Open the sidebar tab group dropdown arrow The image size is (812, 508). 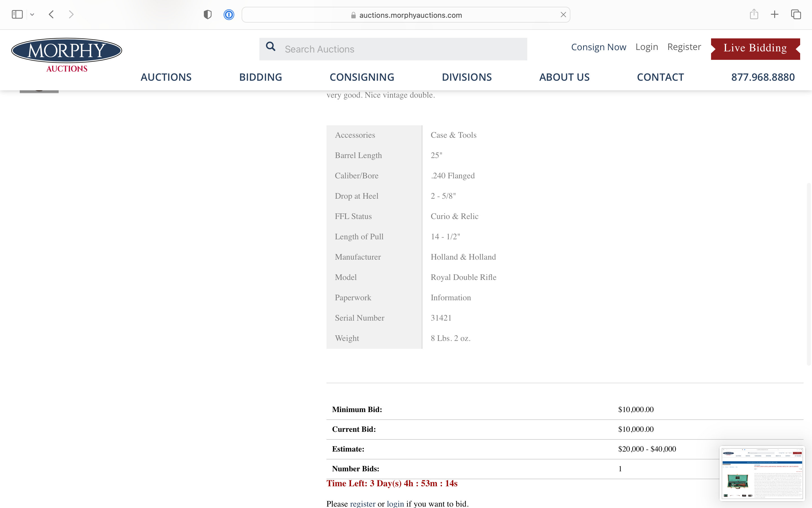pyautogui.click(x=32, y=14)
